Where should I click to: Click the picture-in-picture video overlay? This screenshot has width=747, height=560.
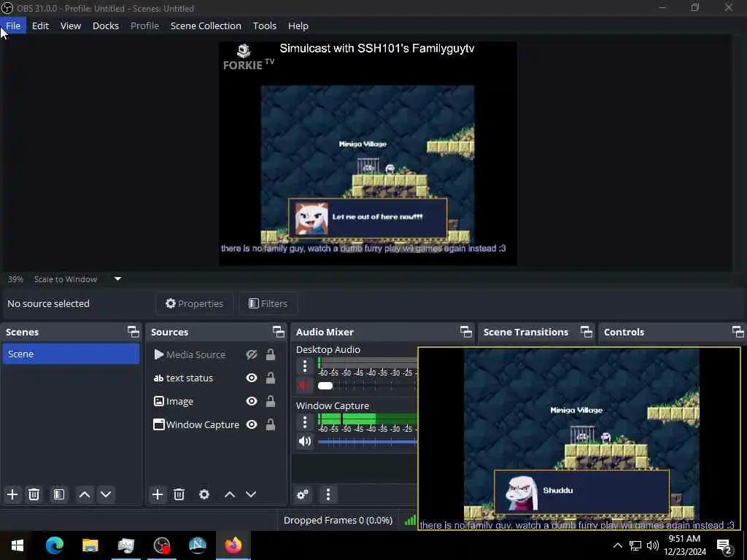coord(578,438)
